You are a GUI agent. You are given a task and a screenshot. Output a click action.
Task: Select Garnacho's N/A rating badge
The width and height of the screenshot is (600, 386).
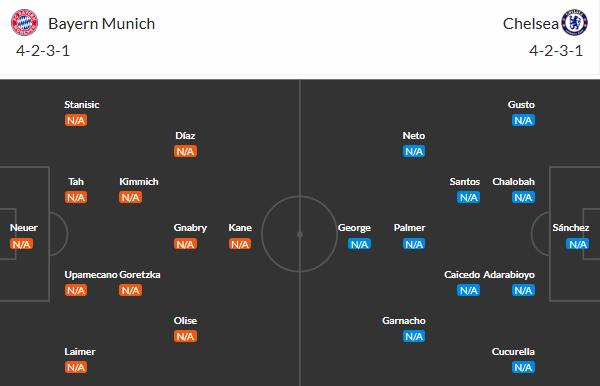pos(414,336)
